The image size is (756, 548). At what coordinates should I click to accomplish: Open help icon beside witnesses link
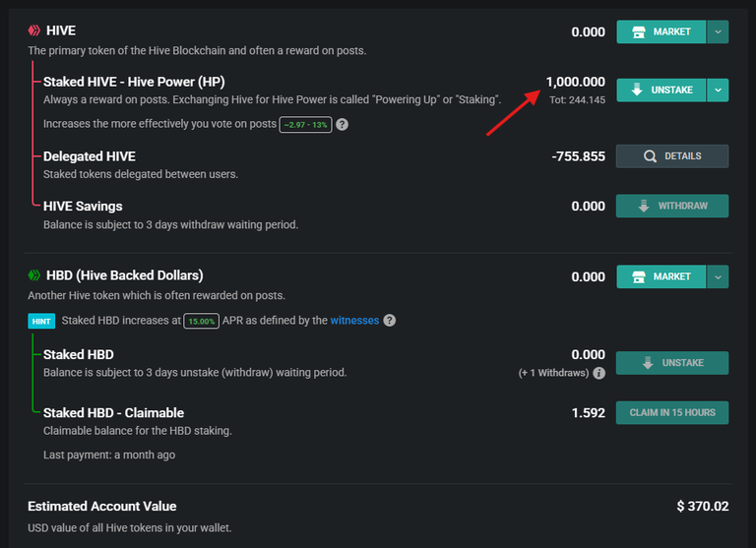[x=390, y=321]
